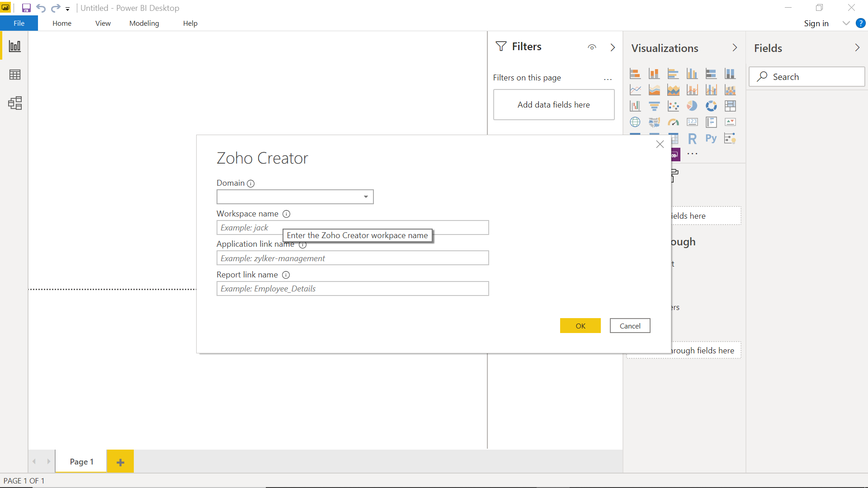This screenshot has width=868, height=488.
Task: Click Add data fields here in Filters
Action: coord(554,105)
